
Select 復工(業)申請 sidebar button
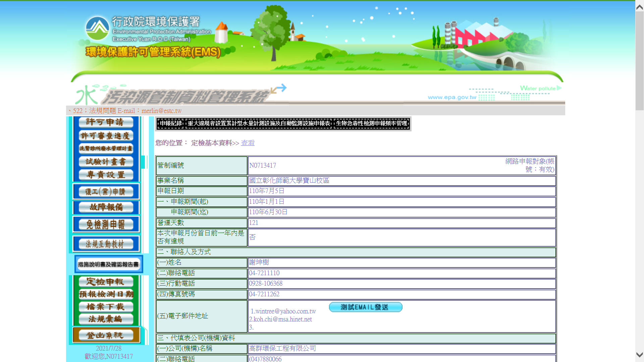click(106, 192)
